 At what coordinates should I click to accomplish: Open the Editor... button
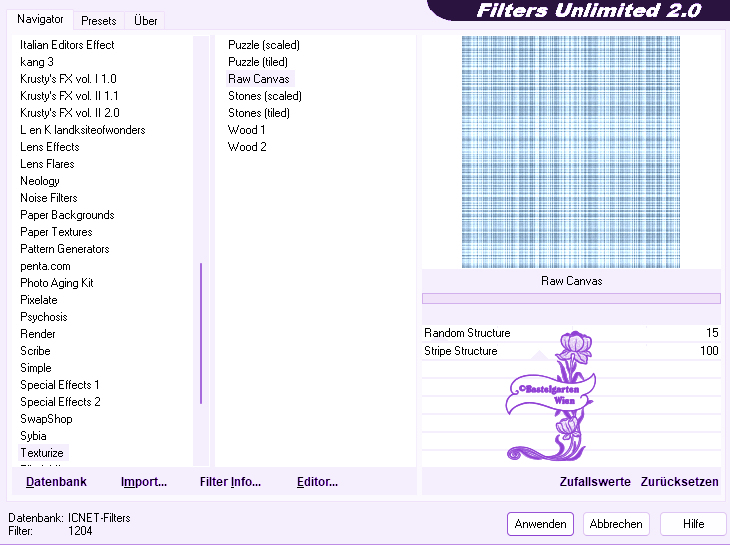317,482
